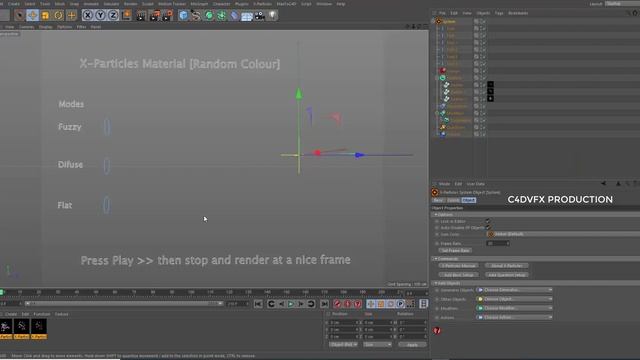The height and width of the screenshot is (360, 640).
Task: Open Generator Objects dropdown
Action: tap(515, 290)
